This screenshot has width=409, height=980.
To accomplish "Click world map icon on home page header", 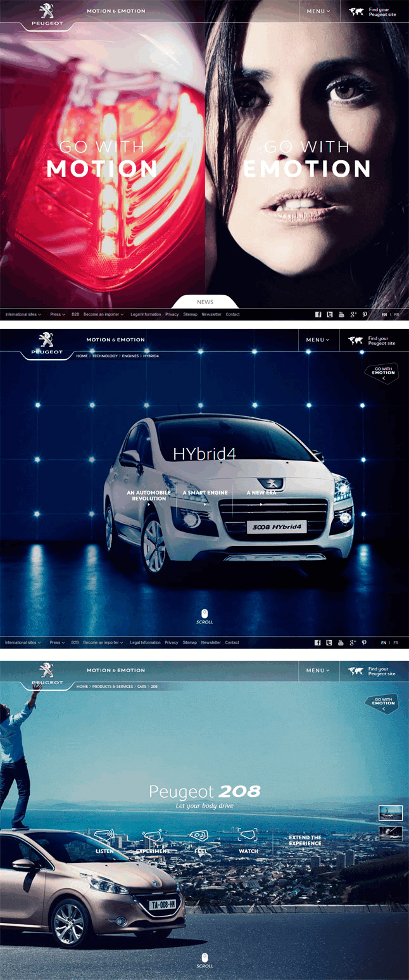I will pos(356,11).
